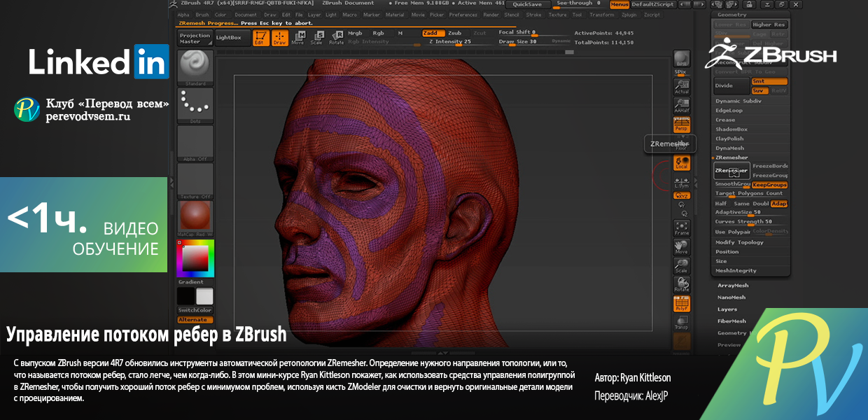
Task: Enable Zsub sculpt mode
Action: click(455, 33)
